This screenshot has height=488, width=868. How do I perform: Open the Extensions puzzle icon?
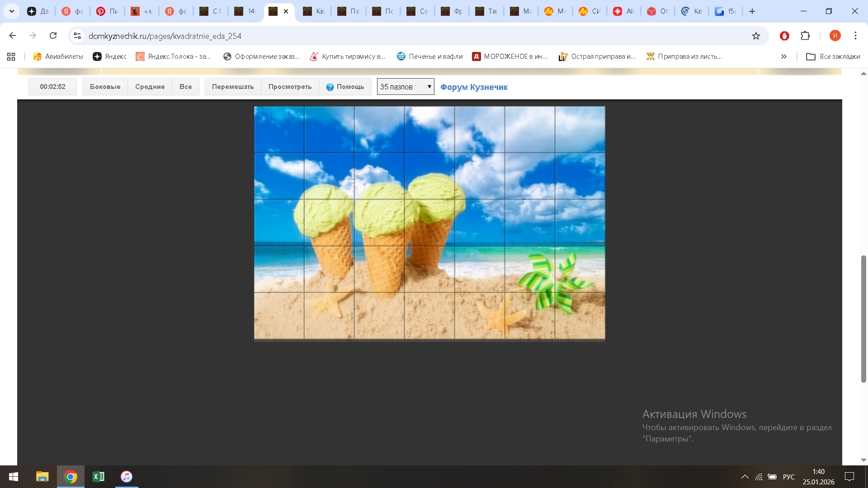pyautogui.click(x=805, y=36)
